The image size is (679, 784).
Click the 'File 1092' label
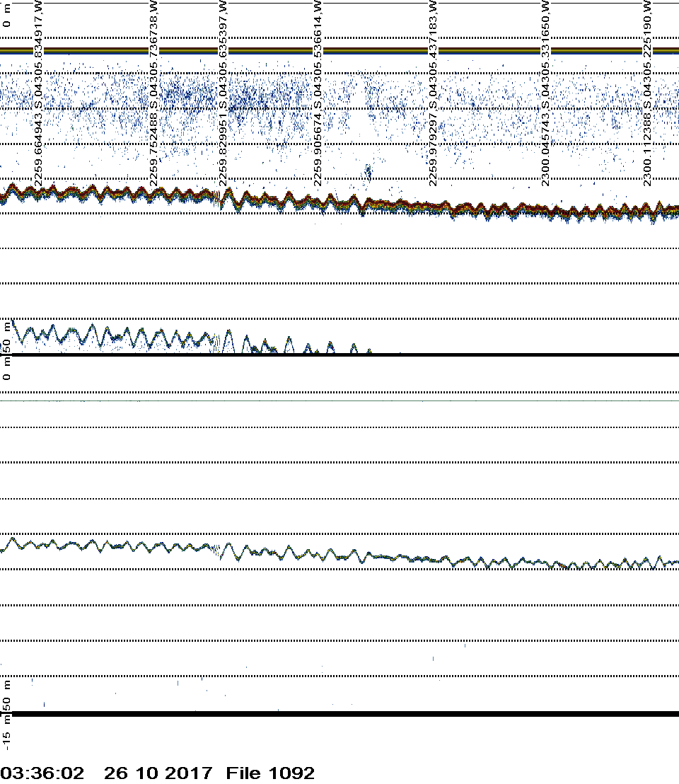270,773
